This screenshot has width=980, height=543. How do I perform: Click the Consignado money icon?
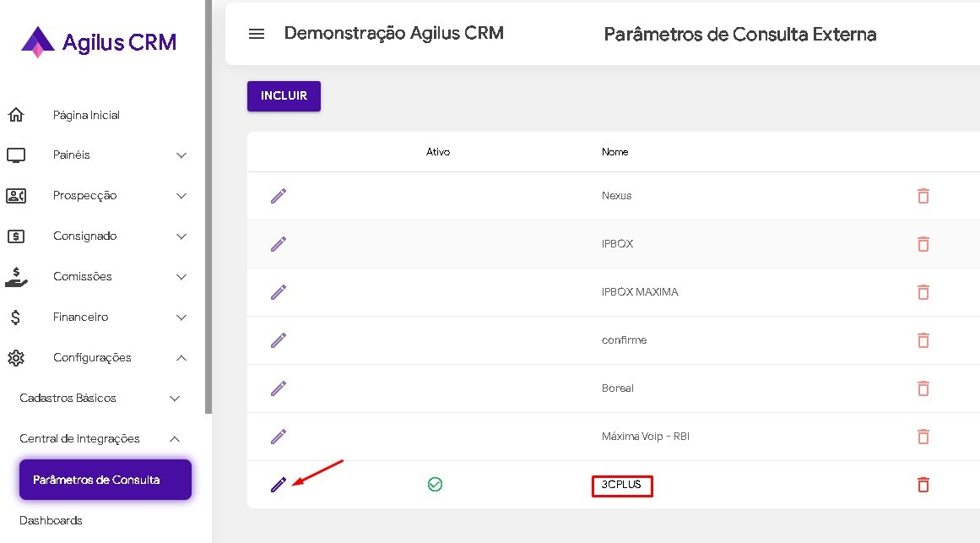click(x=16, y=236)
